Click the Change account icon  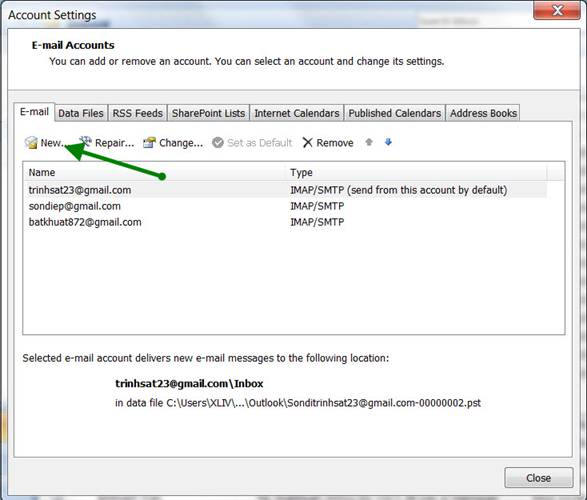(x=149, y=143)
